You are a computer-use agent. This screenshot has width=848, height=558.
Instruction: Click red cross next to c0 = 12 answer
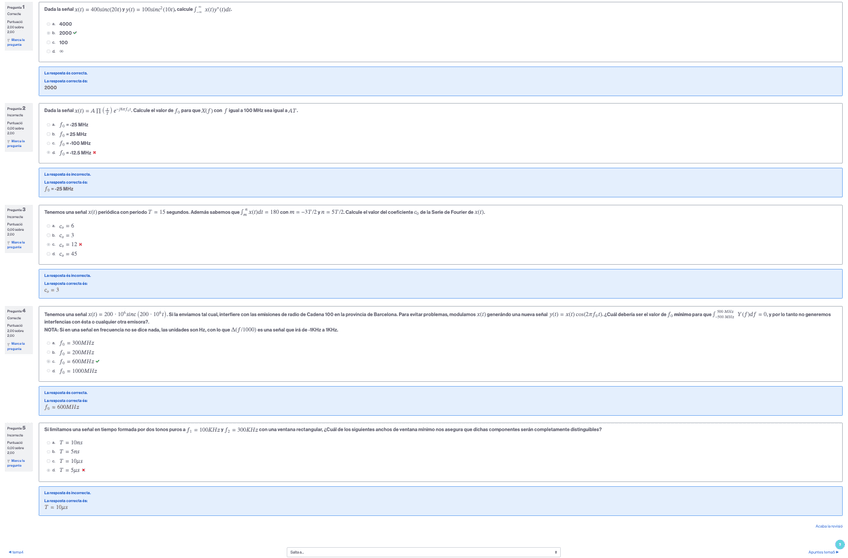81,244
